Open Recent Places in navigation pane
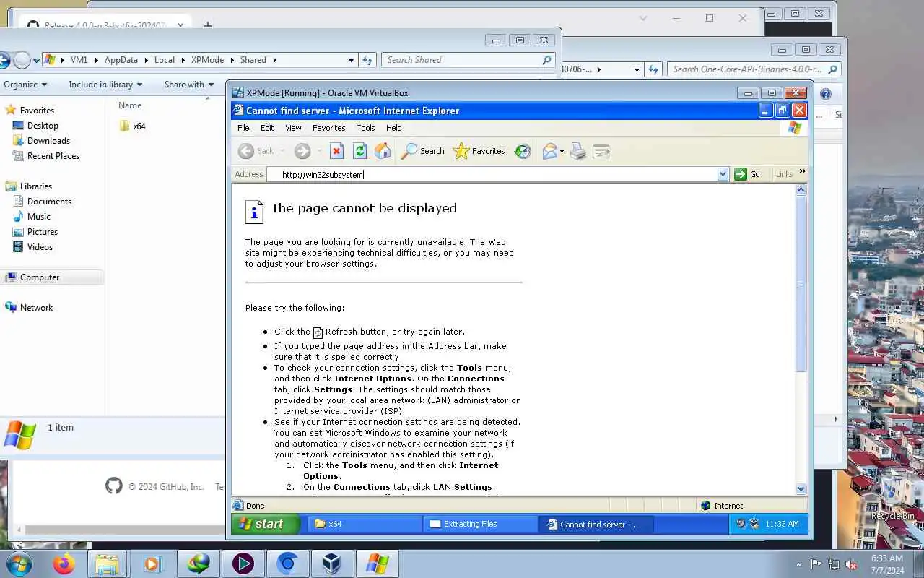The image size is (924, 578). [x=53, y=156]
